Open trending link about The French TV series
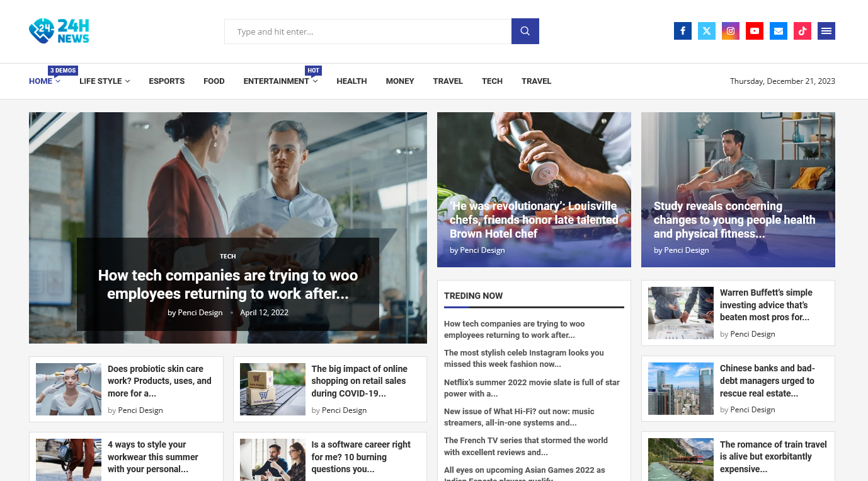Image resolution: width=868 pixels, height=481 pixels. click(526, 446)
